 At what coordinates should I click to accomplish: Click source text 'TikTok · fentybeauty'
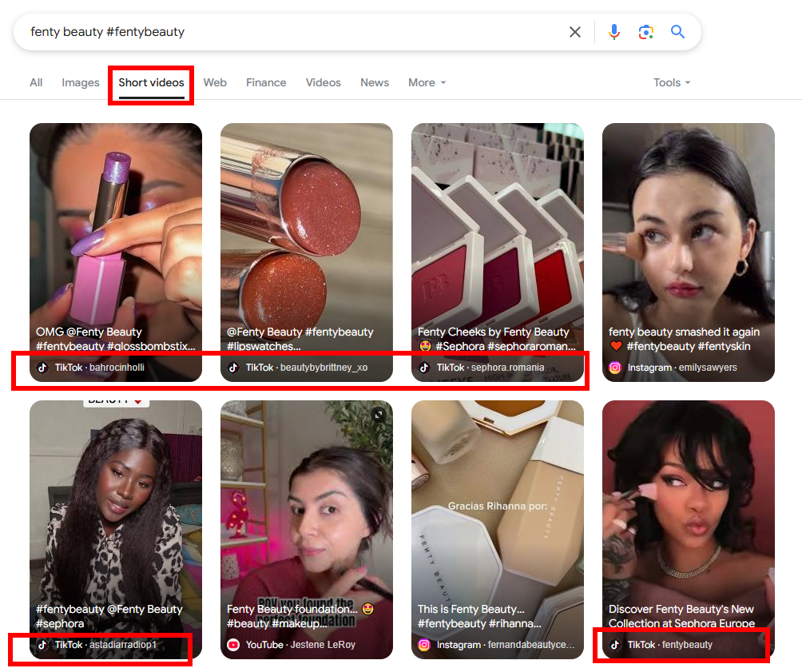669,645
